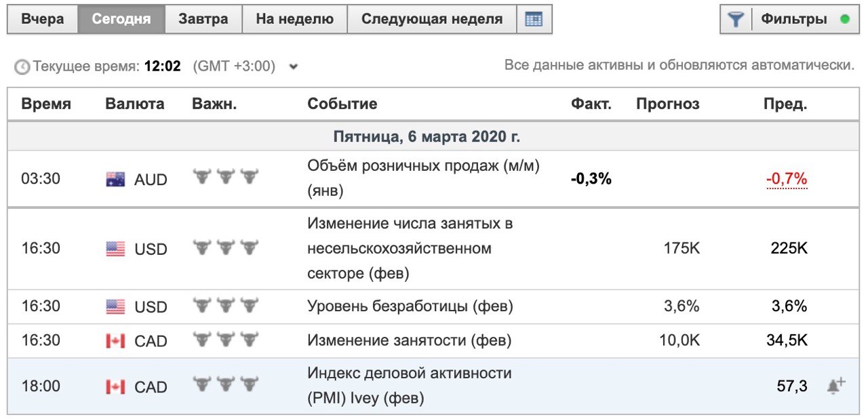868x419 pixels.
Task: Click the filter funnel icon
Action: click(x=736, y=19)
